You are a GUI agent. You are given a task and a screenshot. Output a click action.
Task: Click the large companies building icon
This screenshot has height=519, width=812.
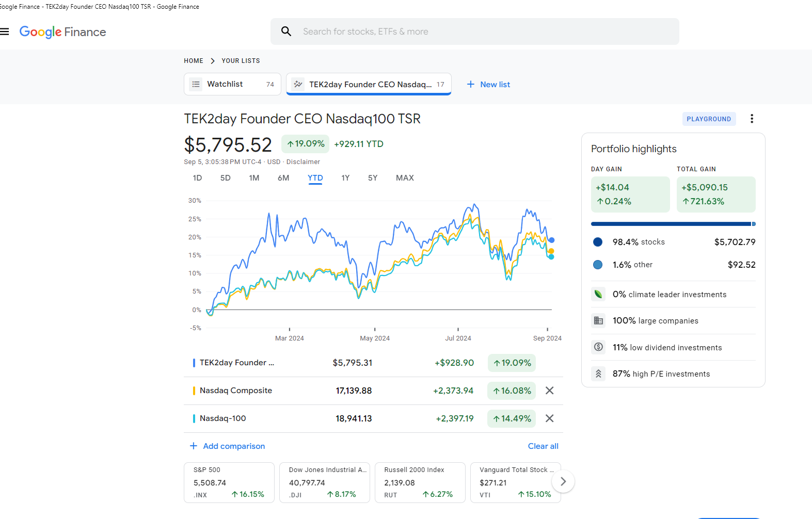point(598,320)
